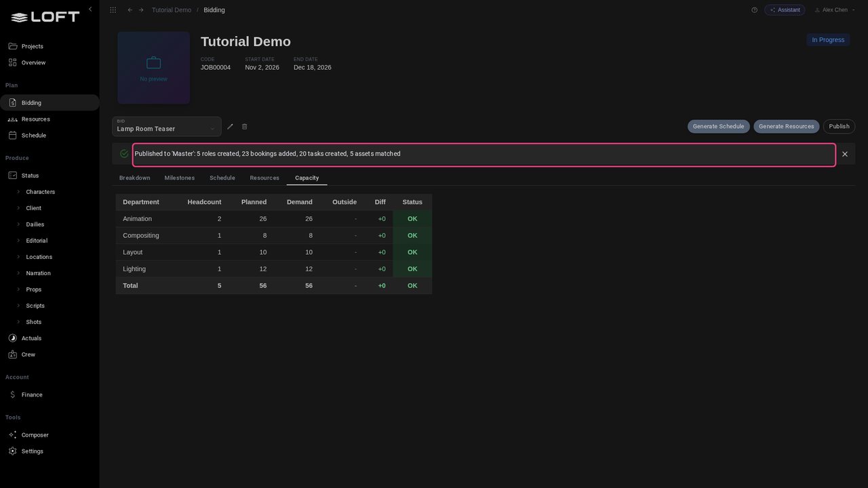Switch to the Breakdown tab
Viewport: 868px width, 488px height.
135,178
